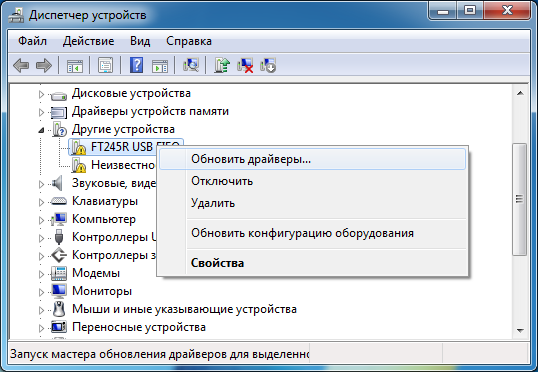The height and width of the screenshot is (372, 538).
Task: Minimize the Диспетчер устройств window
Action: tap(443, 12)
